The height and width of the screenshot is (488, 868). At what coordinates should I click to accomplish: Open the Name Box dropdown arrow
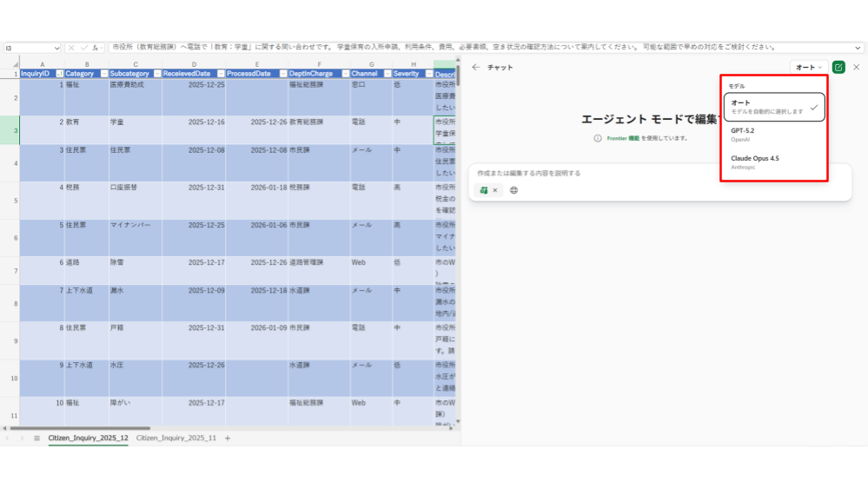tap(56, 48)
